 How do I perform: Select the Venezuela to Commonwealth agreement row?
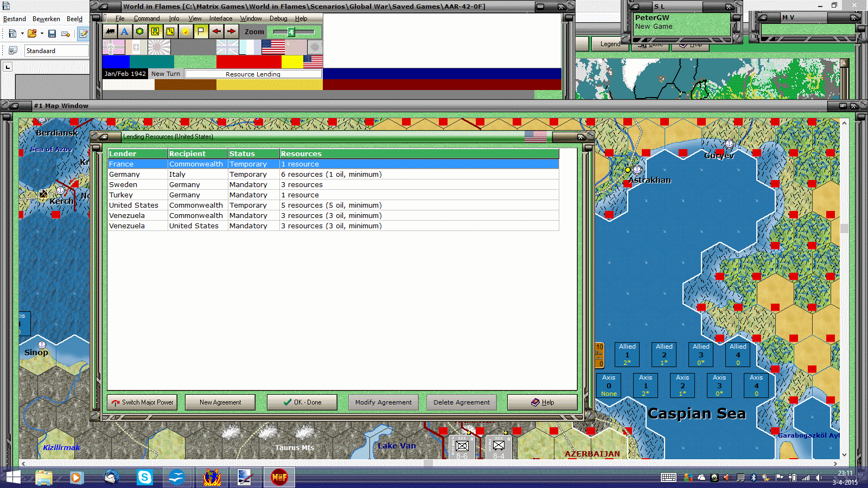click(333, 215)
